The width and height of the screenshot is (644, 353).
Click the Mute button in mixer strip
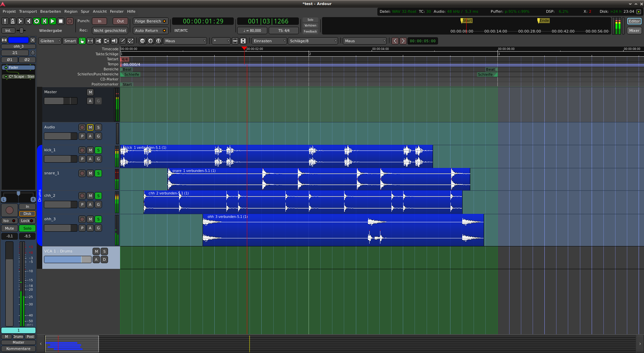(9, 228)
